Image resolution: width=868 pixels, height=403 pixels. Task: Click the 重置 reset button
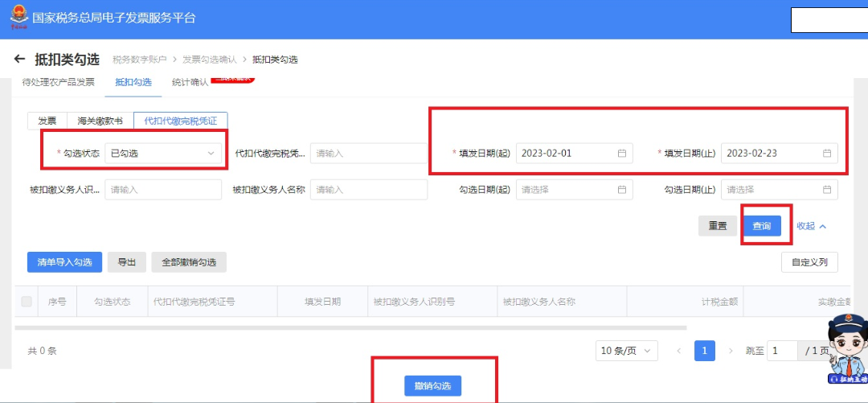(x=718, y=226)
